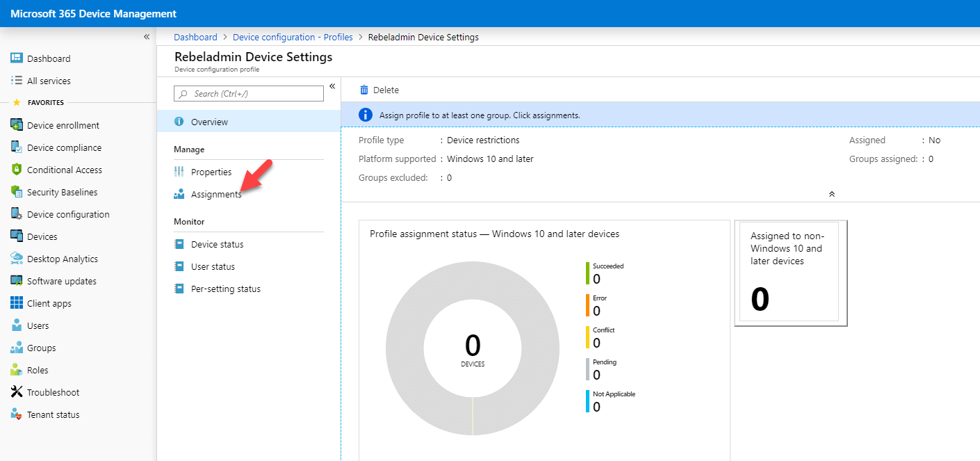
Task: Open Device configuration - Profiles breadcrumb
Action: (293, 37)
